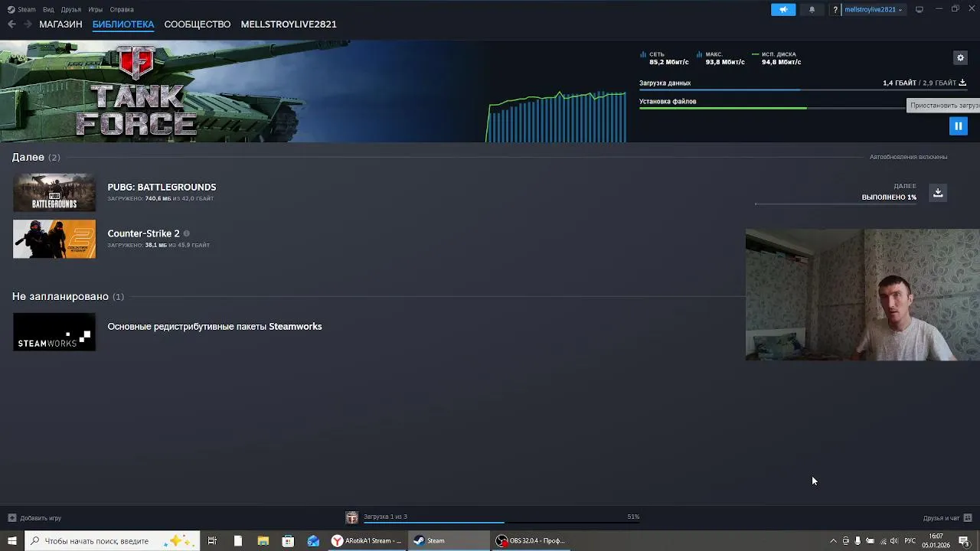Open the notifications bell
980x551 pixels.
812,9
